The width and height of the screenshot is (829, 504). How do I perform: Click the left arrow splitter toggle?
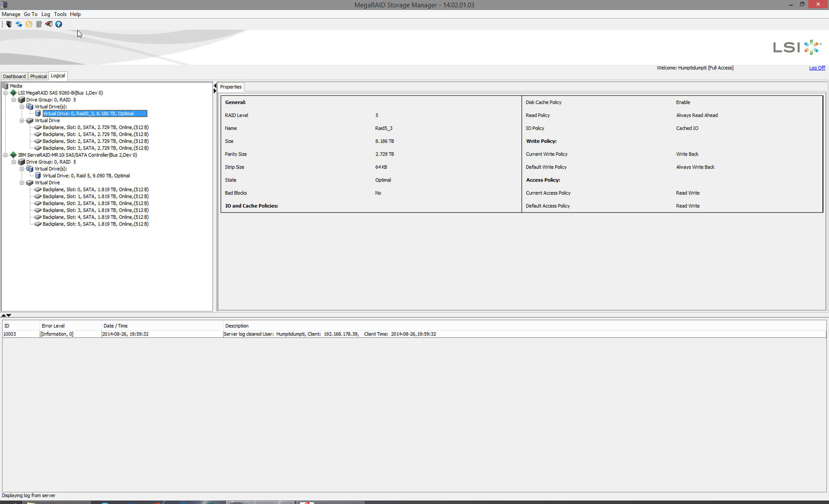coord(215,86)
